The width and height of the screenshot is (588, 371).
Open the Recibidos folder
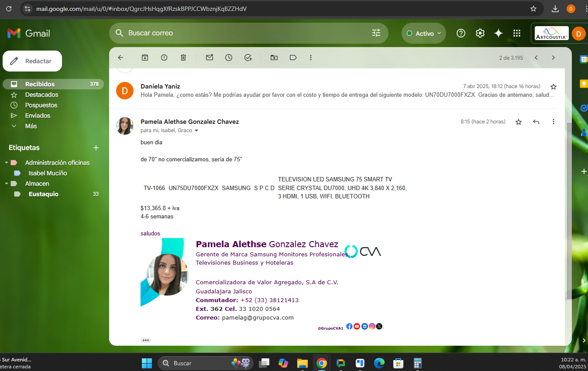tap(53, 84)
